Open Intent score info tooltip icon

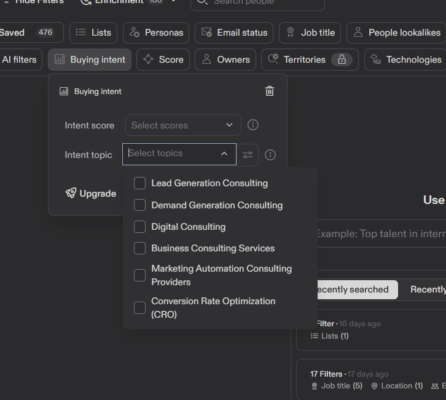click(x=253, y=125)
